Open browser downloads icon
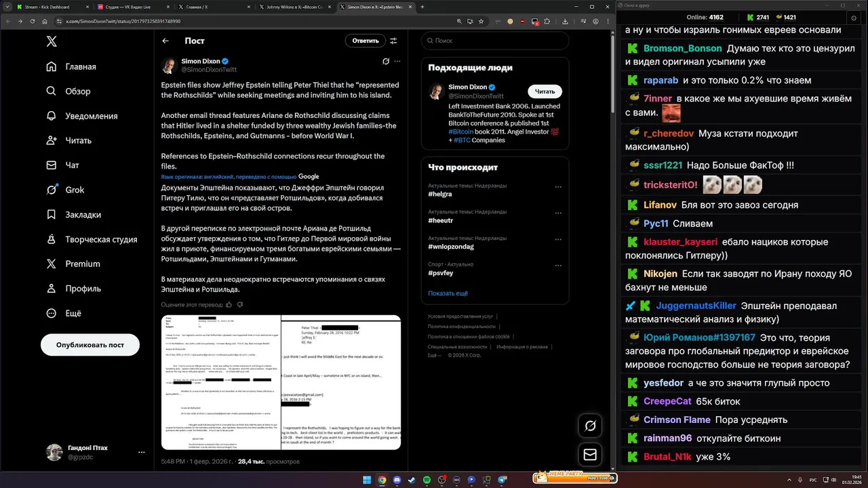 click(x=565, y=21)
